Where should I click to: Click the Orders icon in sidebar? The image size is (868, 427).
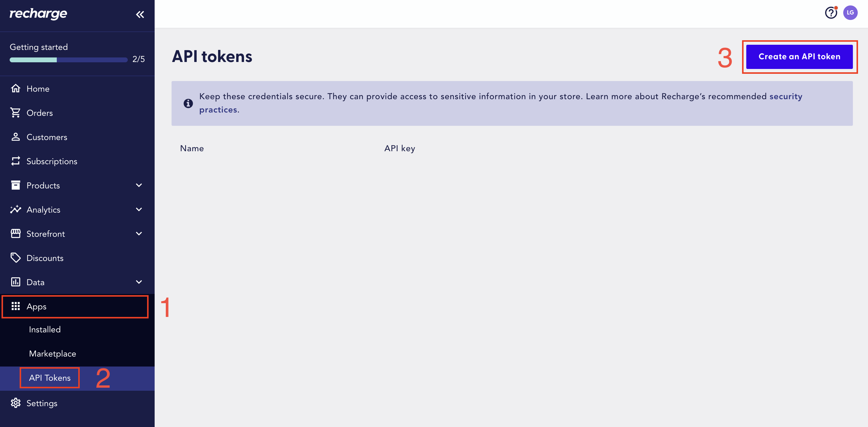tap(15, 112)
